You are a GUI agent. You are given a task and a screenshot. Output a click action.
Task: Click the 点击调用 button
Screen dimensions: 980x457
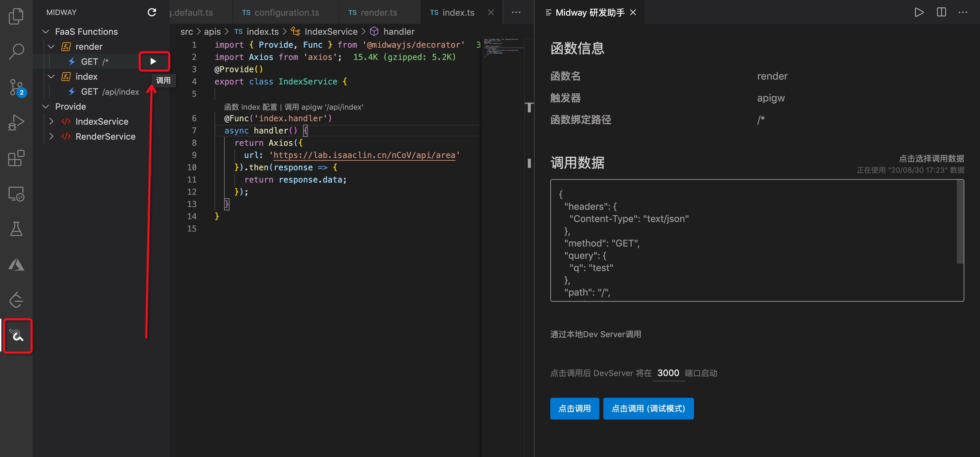pyautogui.click(x=574, y=408)
